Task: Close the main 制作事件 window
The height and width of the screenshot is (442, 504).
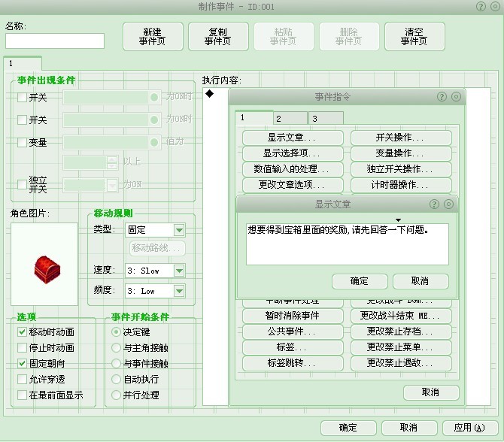Action: pyautogui.click(x=495, y=7)
